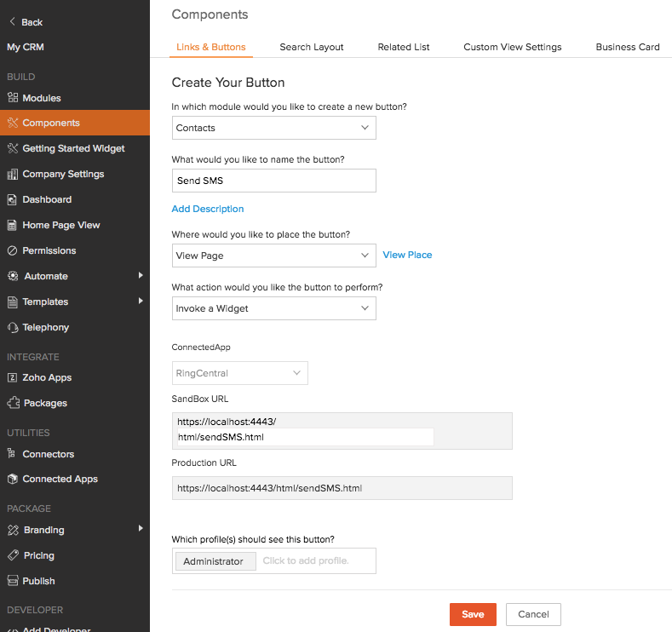Open the module dropdown showing Contacts

pyautogui.click(x=273, y=128)
